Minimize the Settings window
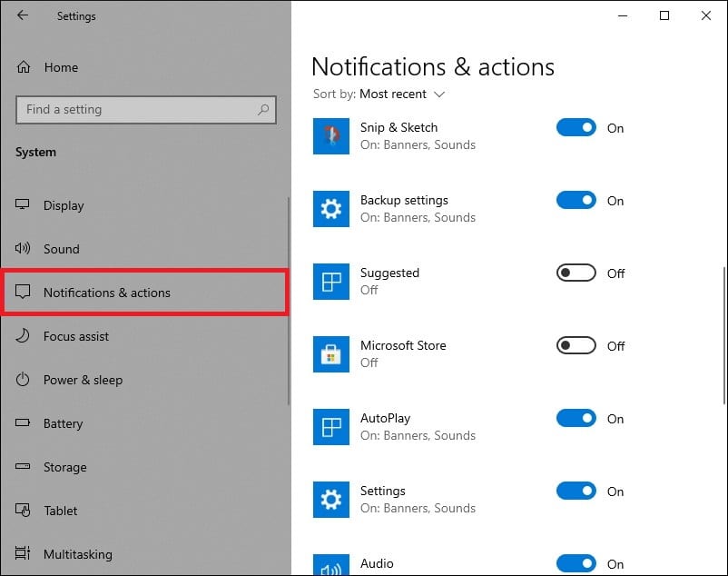 pyautogui.click(x=623, y=15)
